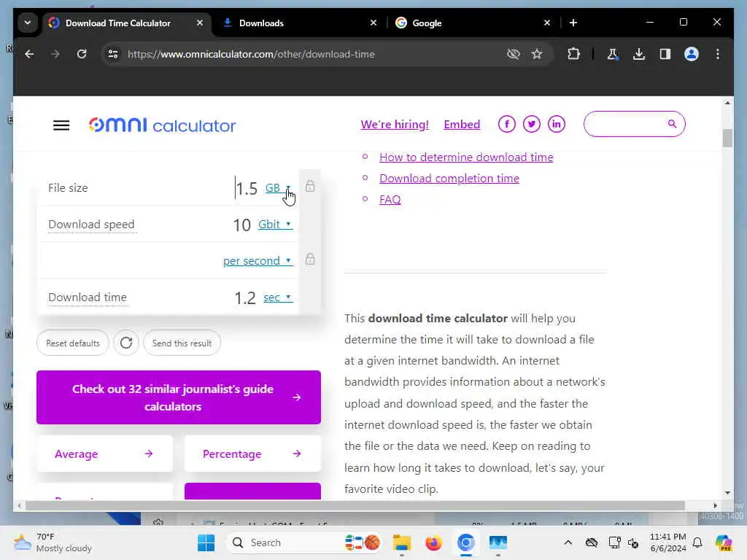The image size is (747, 560).
Task: Click the Download time label
Action: click(88, 297)
